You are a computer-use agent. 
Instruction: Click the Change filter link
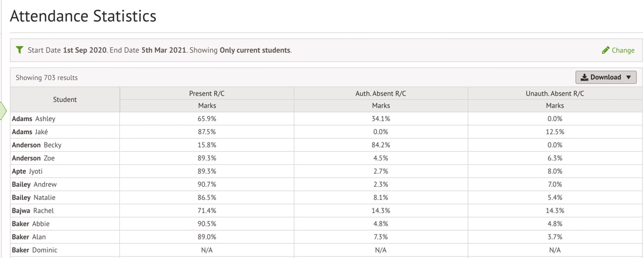[x=623, y=50]
